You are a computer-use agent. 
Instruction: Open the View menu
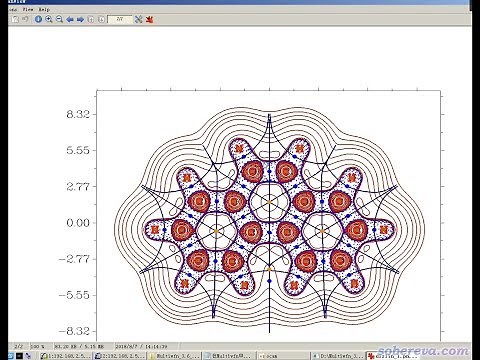pos(28,9)
